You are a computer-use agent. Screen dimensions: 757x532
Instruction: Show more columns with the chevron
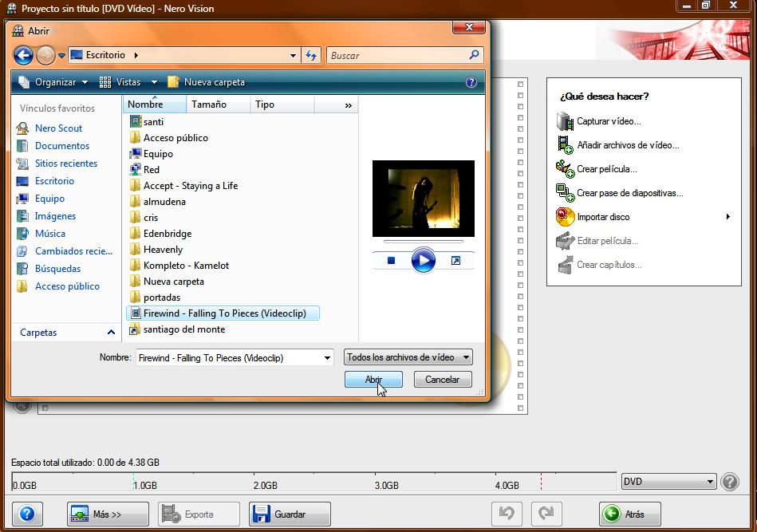coord(348,105)
